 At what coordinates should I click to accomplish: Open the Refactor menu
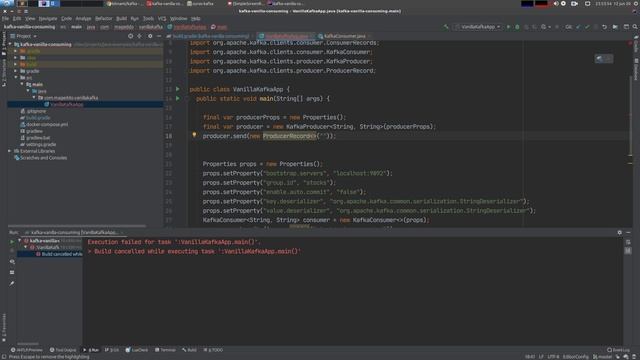click(x=103, y=18)
